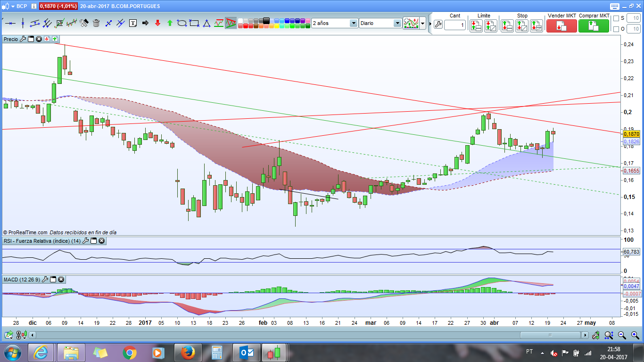Enable the O checkbox
The image size is (644, 362).
tap(616, 29)
